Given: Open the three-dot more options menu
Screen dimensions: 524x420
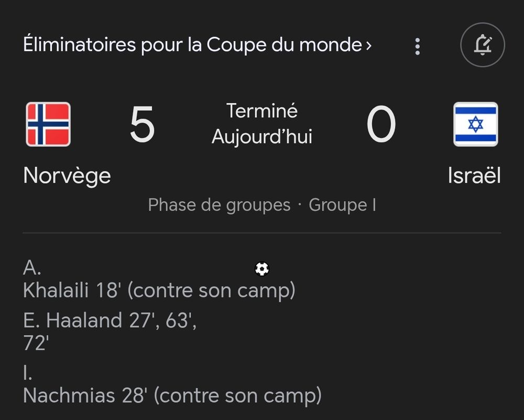Looking at the screenshot, I should [x=417, y=46].
